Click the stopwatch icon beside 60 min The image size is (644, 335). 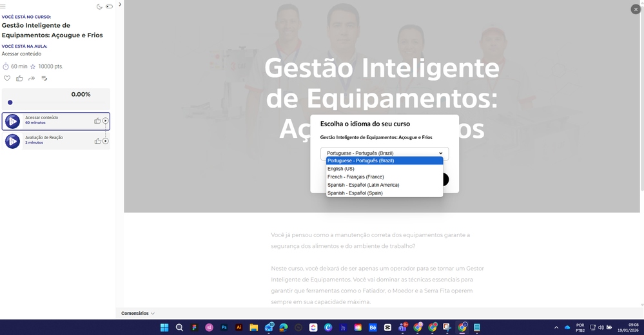click(x=6, y=66)
